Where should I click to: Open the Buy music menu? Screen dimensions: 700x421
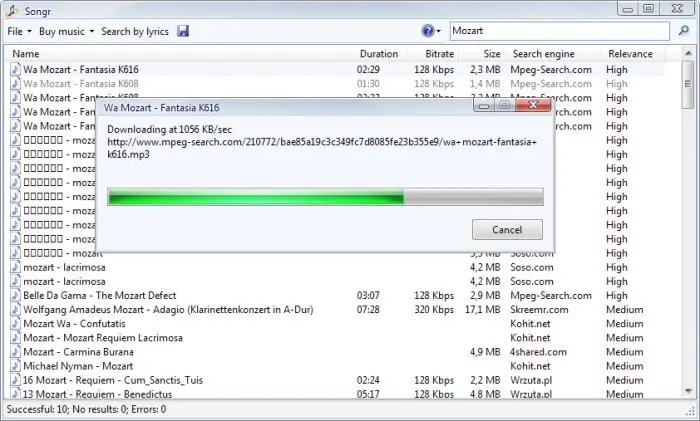[67, 31]
